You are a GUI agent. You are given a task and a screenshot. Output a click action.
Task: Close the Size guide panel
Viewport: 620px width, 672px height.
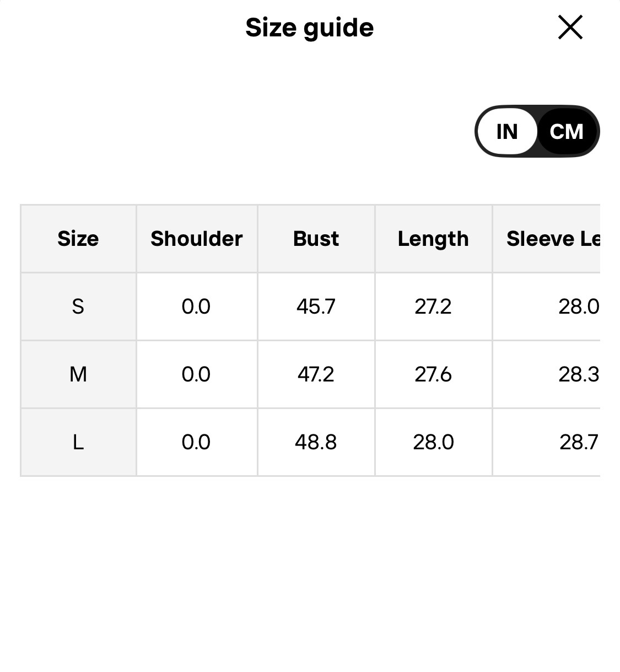click(570, 27)
